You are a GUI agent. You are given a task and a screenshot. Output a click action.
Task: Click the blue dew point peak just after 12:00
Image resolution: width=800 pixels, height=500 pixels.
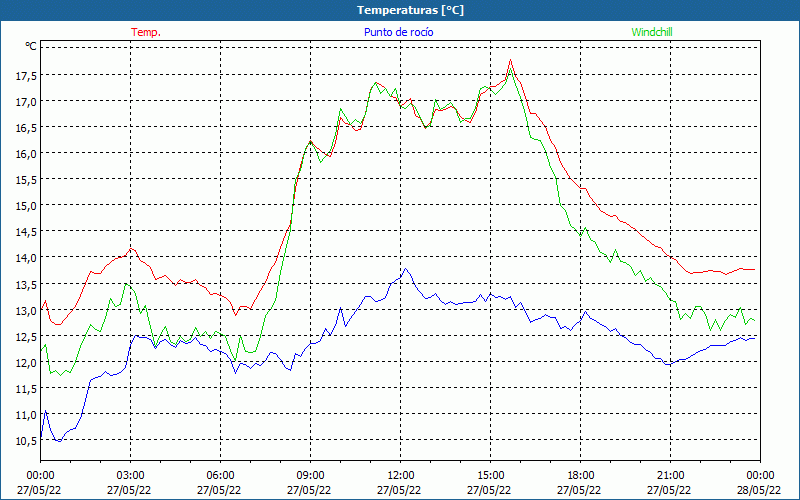pos(406,268)
